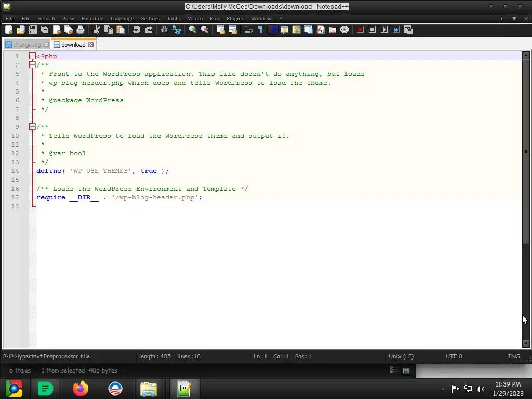Start macro recording with red button
This screenshot has width=532, height=399.
pos(361,30)
